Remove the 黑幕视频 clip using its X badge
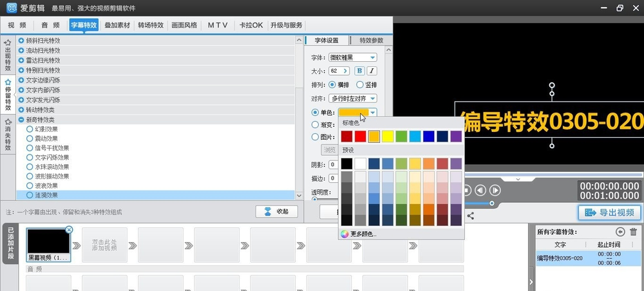Screen dimensions: 644x291 pos(69,229)
